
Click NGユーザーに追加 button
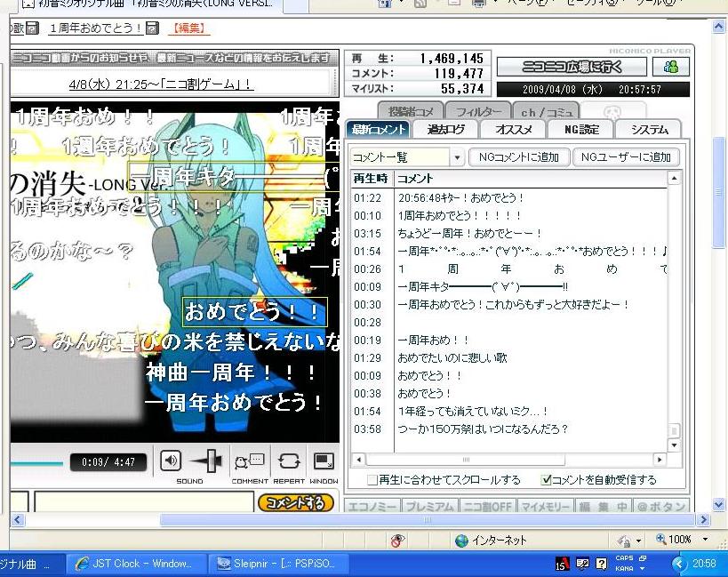coord(626,156)
